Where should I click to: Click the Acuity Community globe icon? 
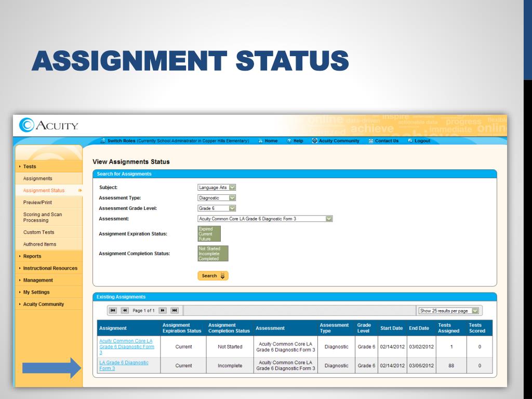(314, 141)
